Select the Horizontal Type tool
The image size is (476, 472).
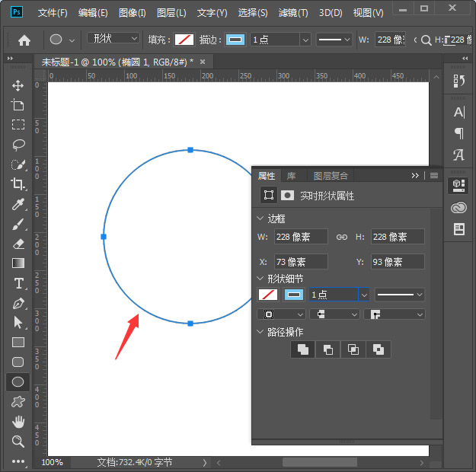point(18,283)
